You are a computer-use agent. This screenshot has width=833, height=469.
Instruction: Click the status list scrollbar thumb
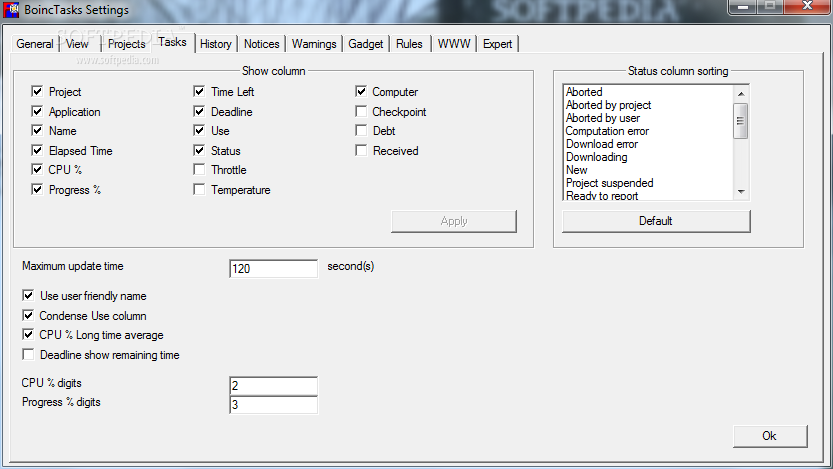pyautogui.click(x=741, y=121)
